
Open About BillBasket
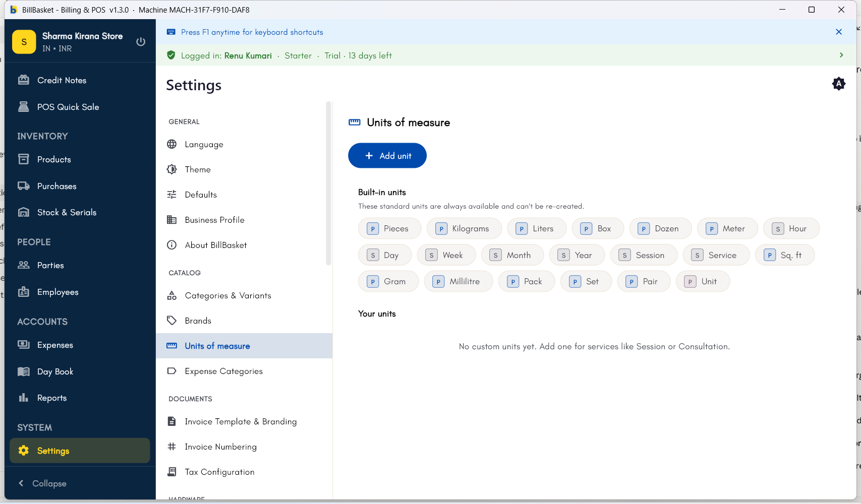(244, 245)
